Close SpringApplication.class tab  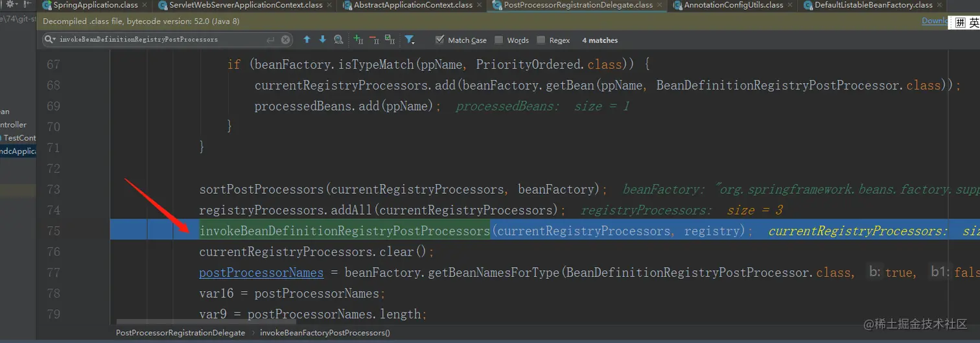[144, 5]
